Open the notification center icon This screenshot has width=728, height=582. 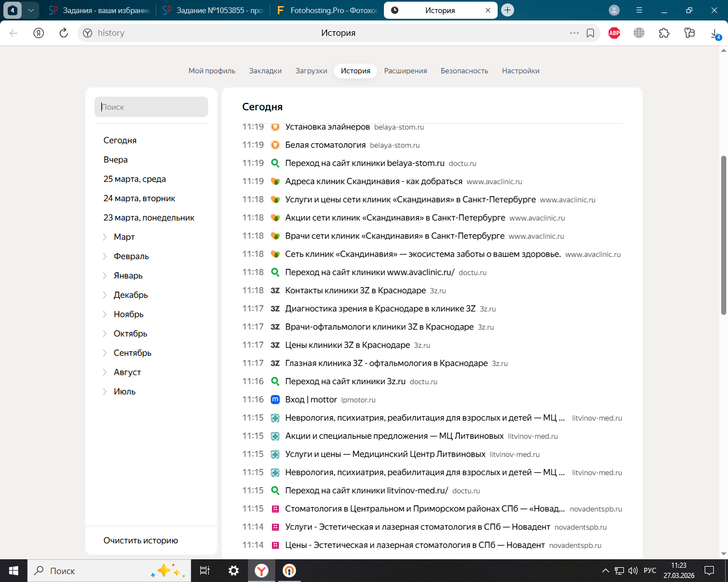click(709, 571)
